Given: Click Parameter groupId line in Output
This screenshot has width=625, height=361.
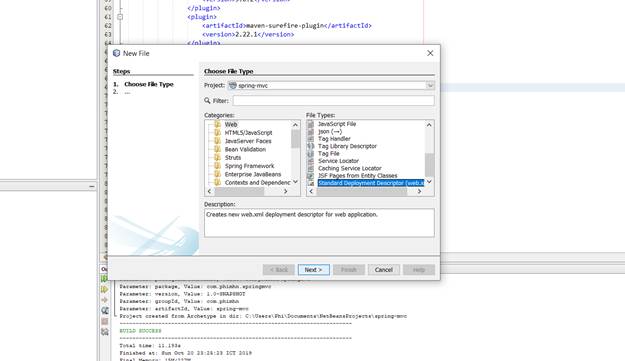Looking at the screenshot, I should (x=179, y=301).
